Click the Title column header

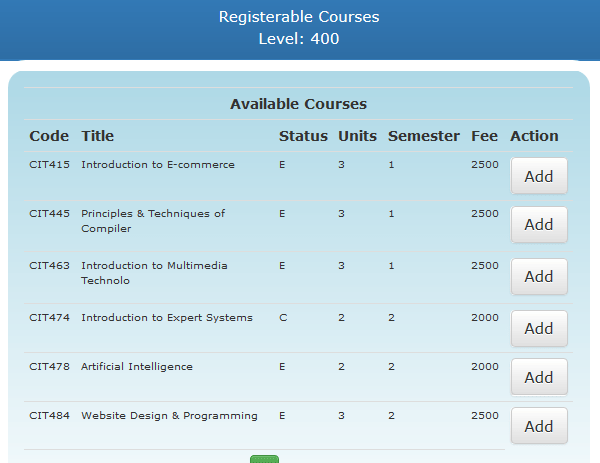pos(98,136)
